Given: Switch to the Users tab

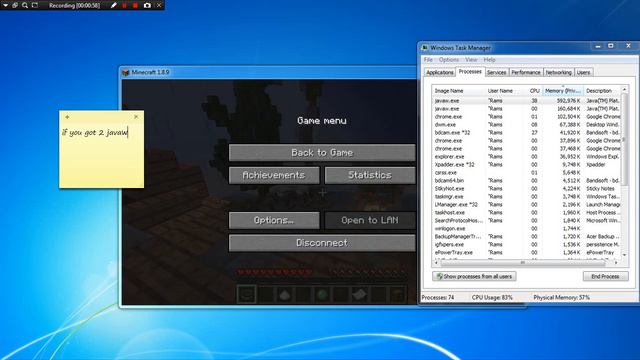Looking at the screenshot, I should click(583, 72).
